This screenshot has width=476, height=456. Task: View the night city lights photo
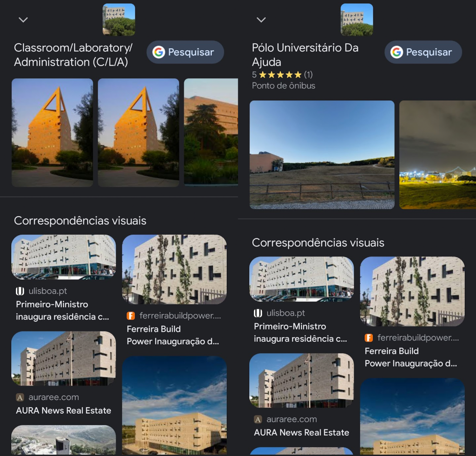(x=437, y=154)
